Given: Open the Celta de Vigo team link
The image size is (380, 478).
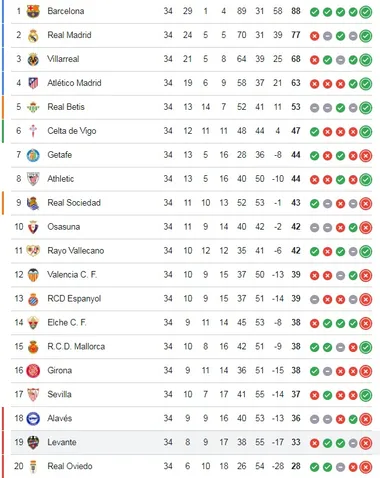Looking at the screenshot, I should point(72,131).
